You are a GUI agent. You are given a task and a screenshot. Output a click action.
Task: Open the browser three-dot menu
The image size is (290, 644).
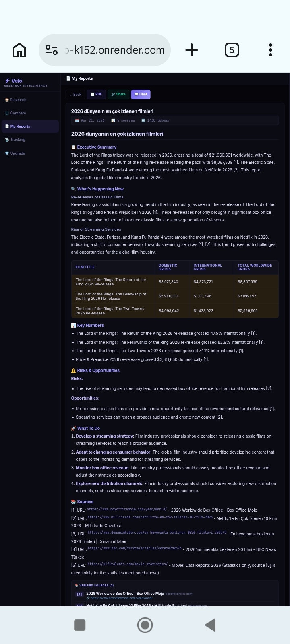click(271, 50)
